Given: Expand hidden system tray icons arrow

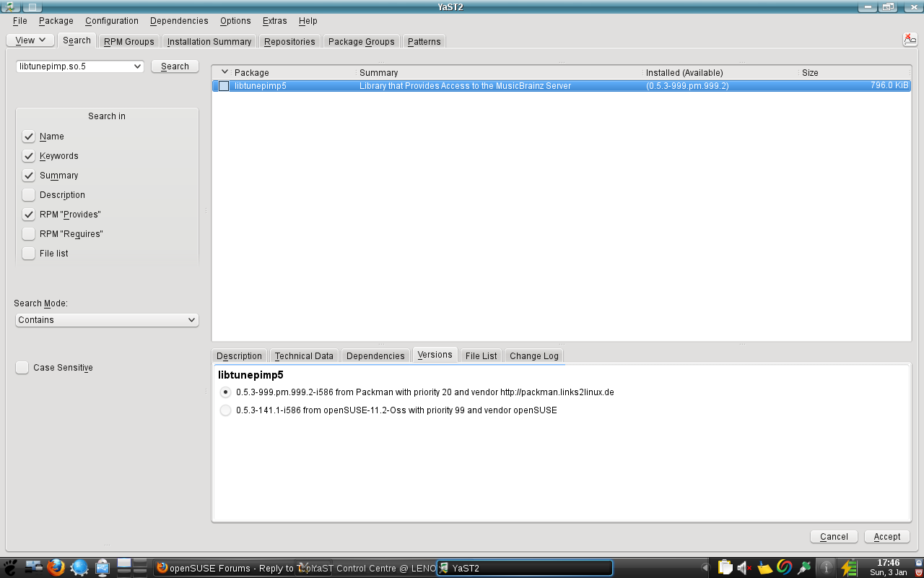Looking at the screenshot, I should [x=705, y=568].
